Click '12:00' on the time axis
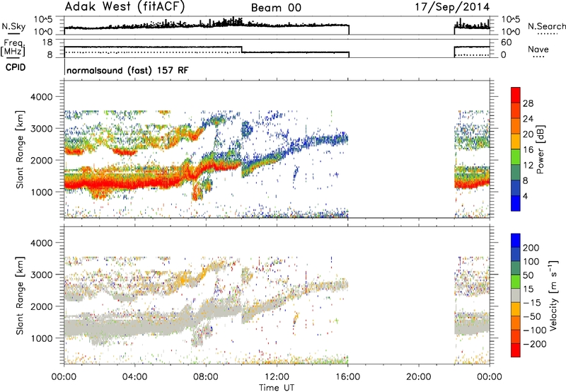 (277, 377)
